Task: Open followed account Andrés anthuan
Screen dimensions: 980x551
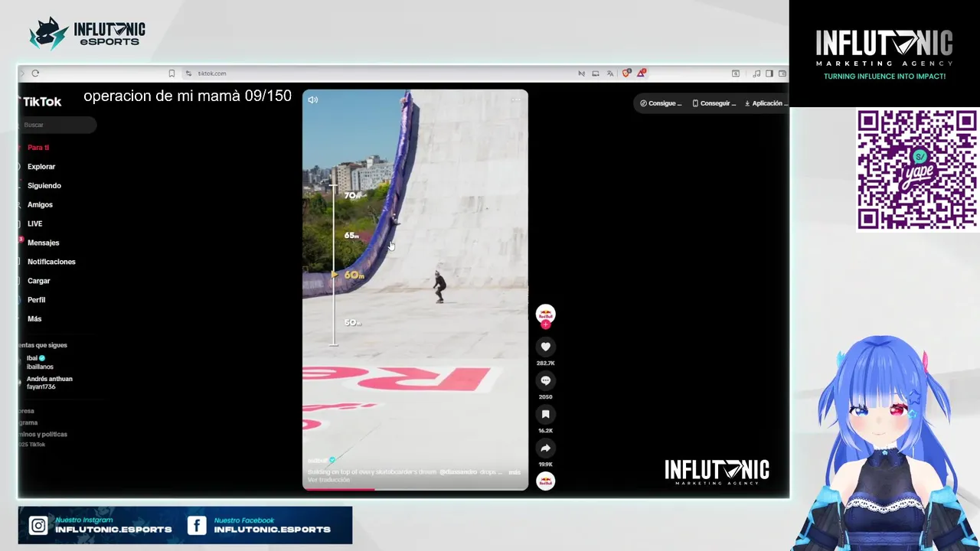Action: [x=49, y=383]
